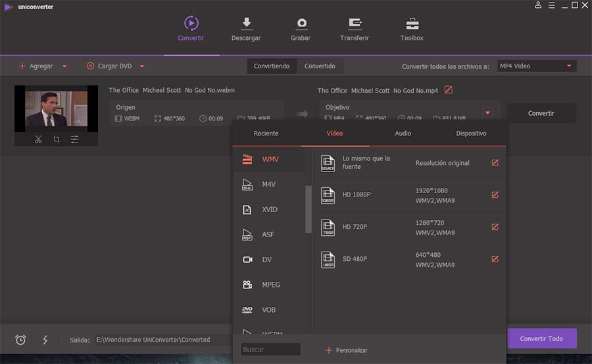This screenshot has width=592, height=364.
Task: Switch to the Reciente tab
Action: [266, 133]
